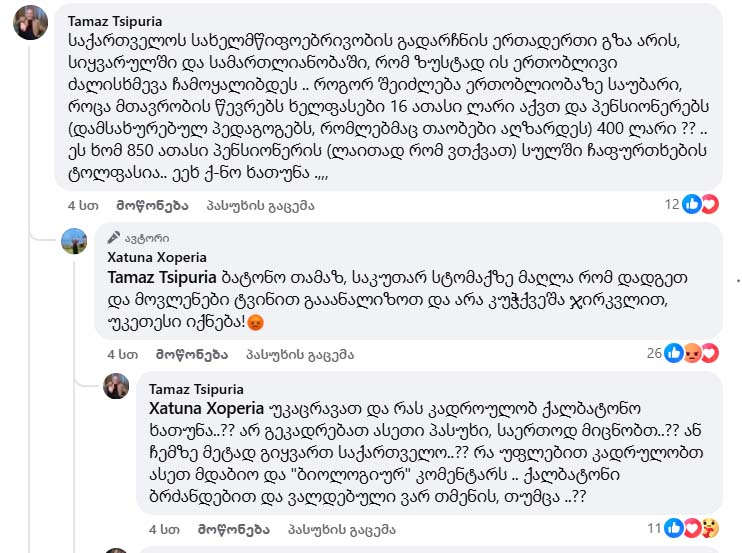
Task: Click the care reaction icon on the last reply
Action: [x=709, y=527]
